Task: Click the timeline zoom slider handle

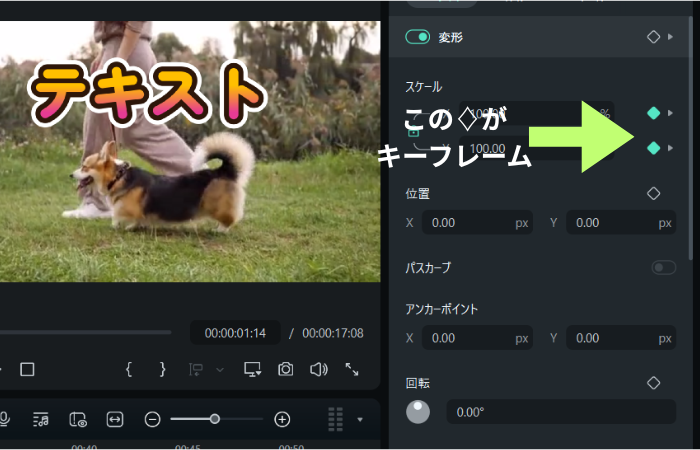Action: (215, 419)
